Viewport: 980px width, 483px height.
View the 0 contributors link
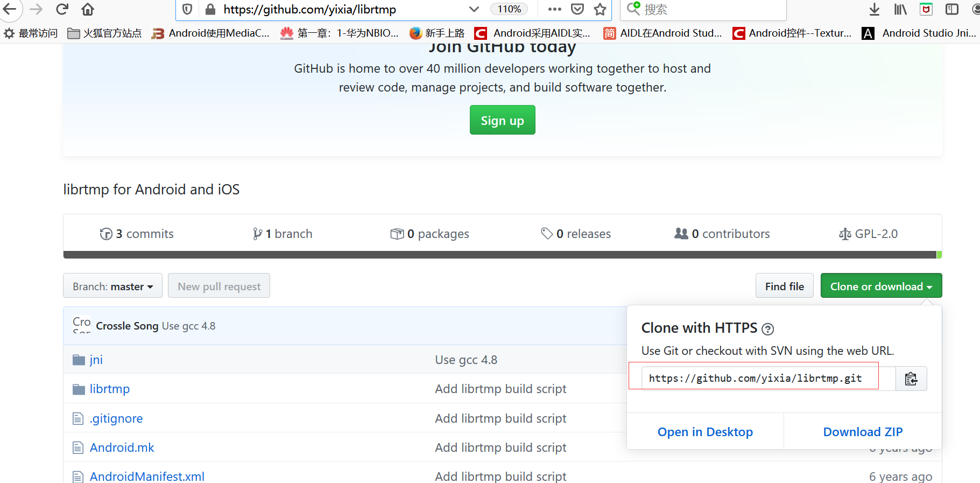click(x=722, y=234)
